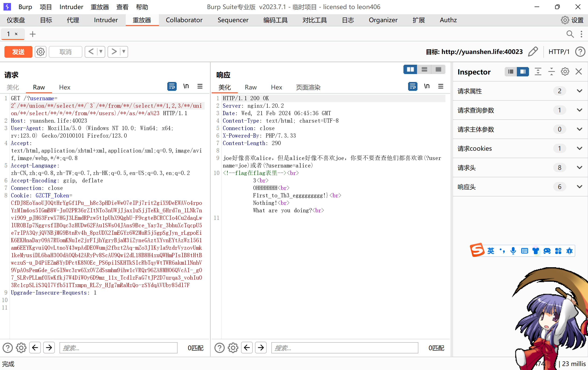
Task: Toggle response word wrap icon
Action: coord(413,86)
